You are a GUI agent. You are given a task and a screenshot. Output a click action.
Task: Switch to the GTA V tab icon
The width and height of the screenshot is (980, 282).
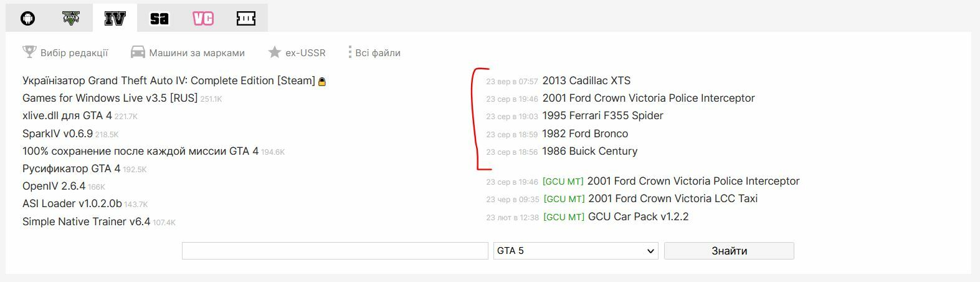[71, 18]
